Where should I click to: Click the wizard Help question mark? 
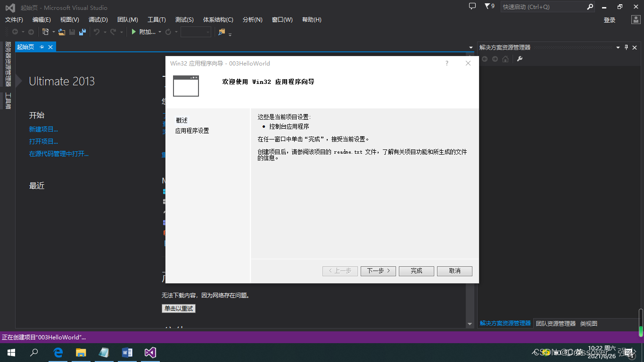click(447, 63)
